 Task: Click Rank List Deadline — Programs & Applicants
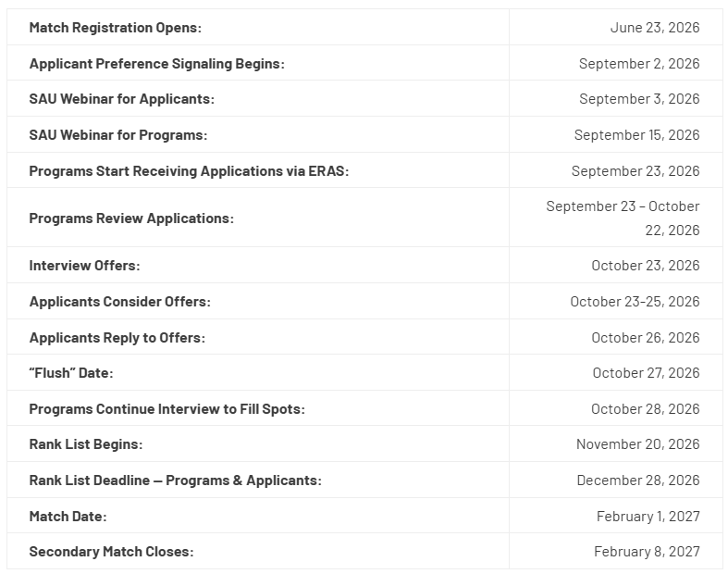175,480
